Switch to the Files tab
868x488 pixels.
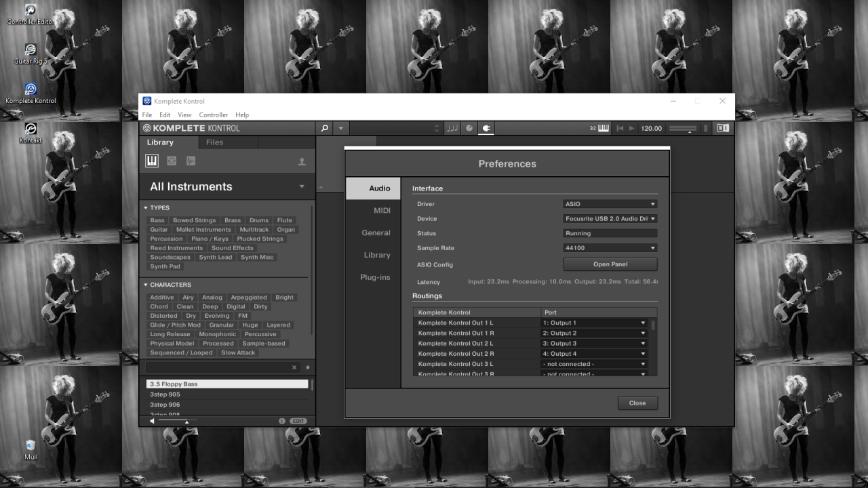tap(214, 142)
